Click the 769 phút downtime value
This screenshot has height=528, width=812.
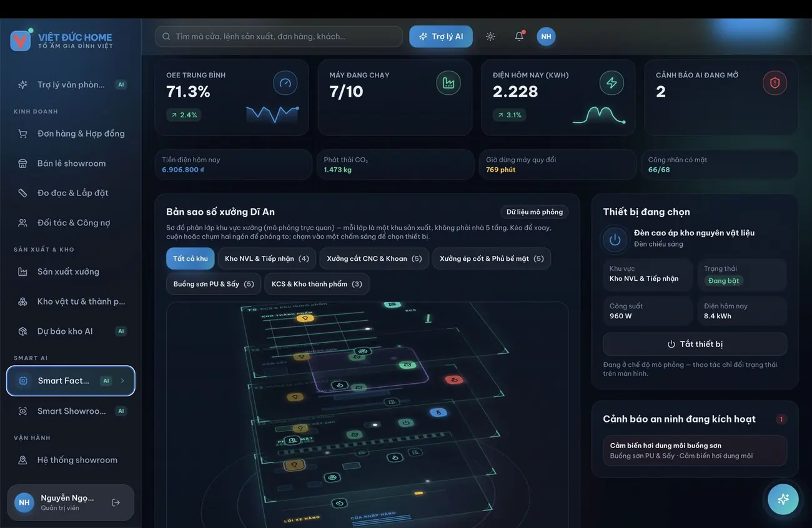pyautogui.click(x=501, y=170)
